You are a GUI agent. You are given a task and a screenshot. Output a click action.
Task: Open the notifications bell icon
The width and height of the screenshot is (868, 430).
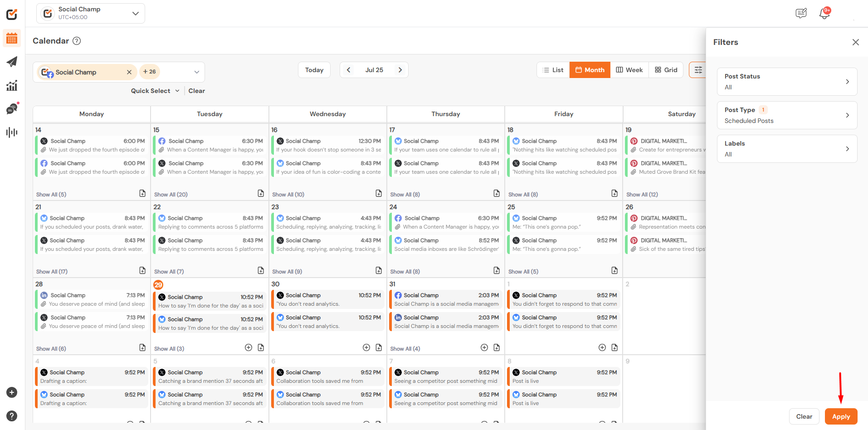point(824,13)
